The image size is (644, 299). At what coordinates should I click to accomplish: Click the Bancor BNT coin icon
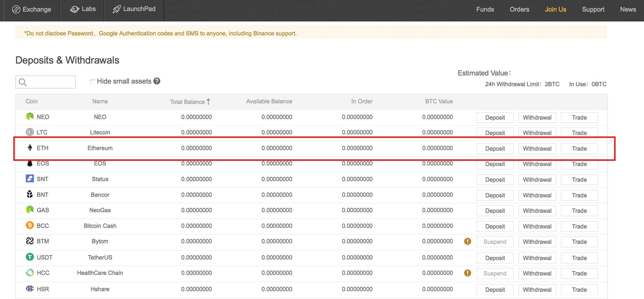point(30,194)
